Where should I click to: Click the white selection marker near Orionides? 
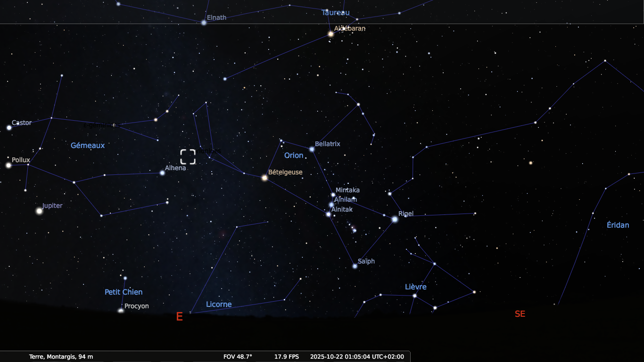tap(188, 156)
